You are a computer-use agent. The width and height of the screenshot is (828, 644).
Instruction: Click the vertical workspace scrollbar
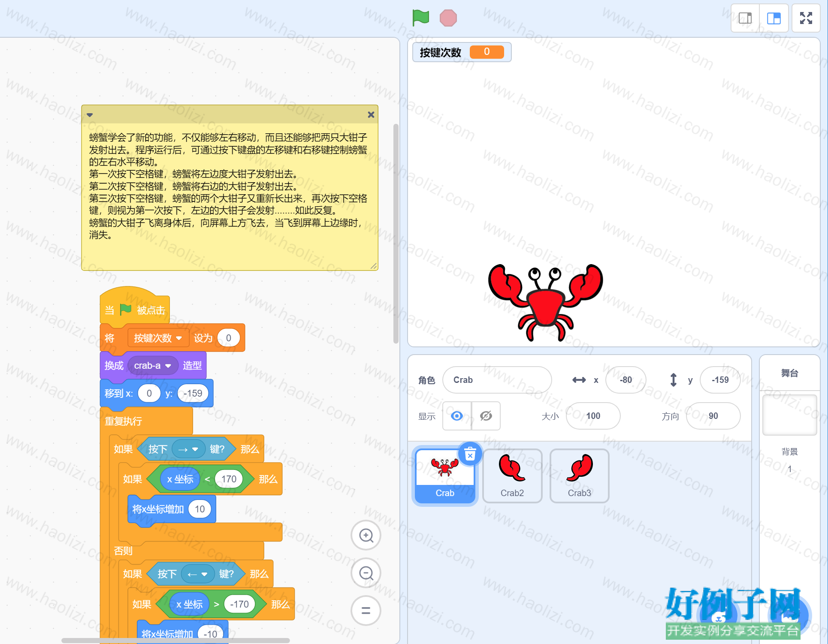pyautogui.click(x=396, y=234)
